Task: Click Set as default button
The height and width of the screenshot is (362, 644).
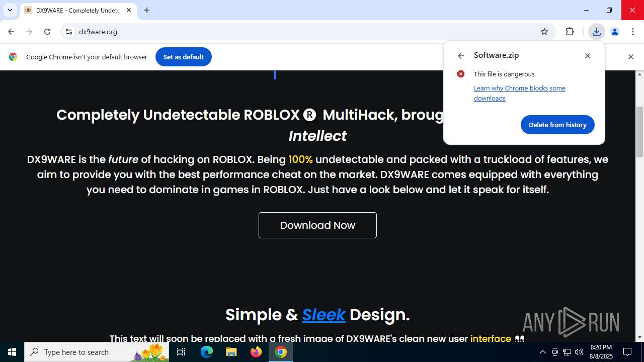Action: [x=184, y=57]
